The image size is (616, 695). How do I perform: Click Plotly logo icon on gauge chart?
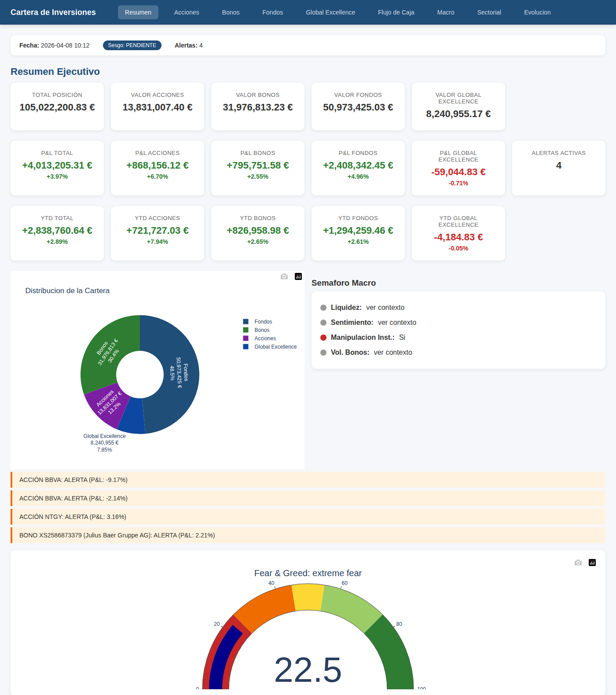[x=592, y=563]
